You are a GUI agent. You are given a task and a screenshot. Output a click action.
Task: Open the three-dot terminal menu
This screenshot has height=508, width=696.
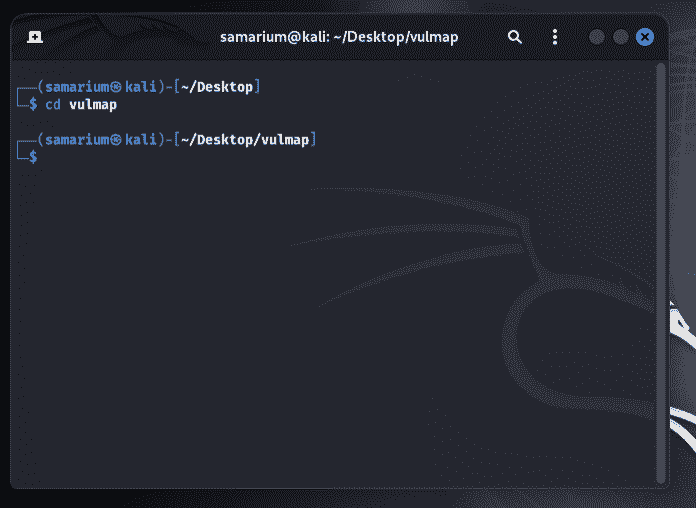pos(555,37)
